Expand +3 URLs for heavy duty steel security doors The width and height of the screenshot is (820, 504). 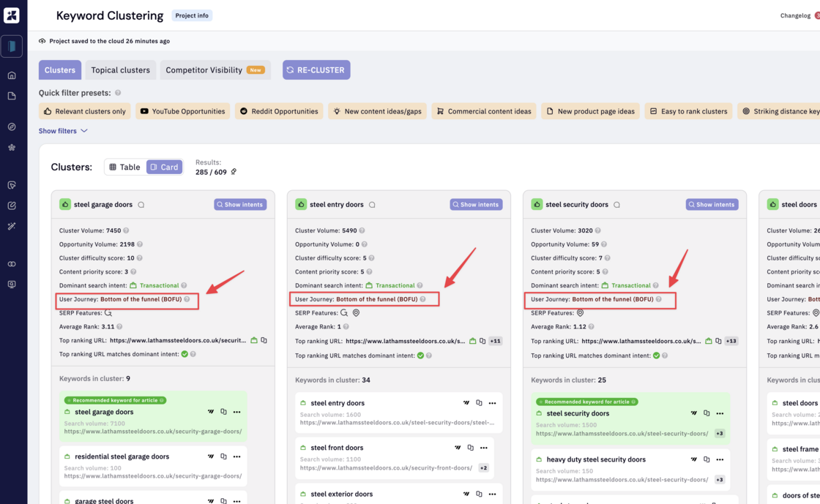click(720, 479)
